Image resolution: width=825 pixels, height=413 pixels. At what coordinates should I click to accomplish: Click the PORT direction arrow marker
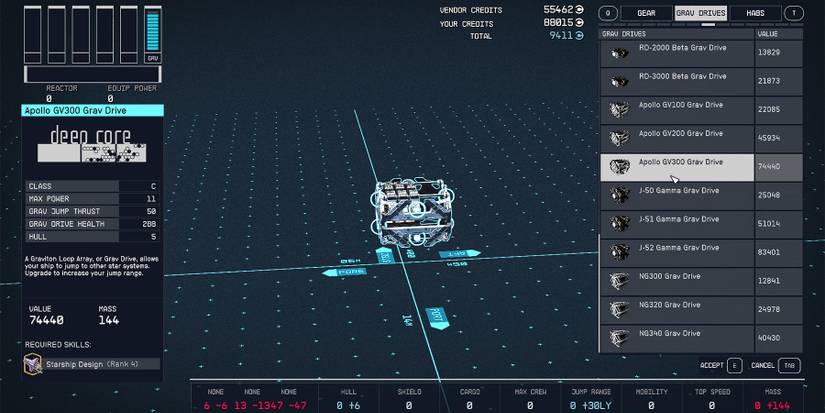pos(437,318)
